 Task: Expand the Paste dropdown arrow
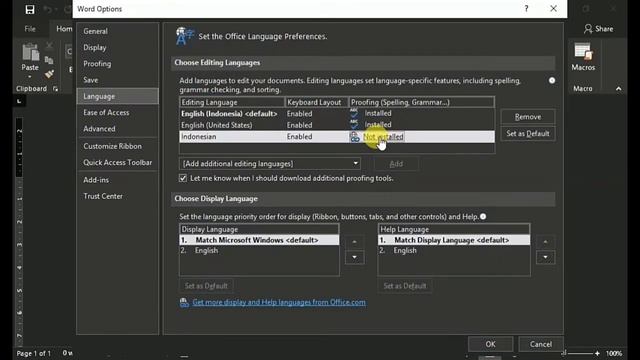tap(30, 77)
